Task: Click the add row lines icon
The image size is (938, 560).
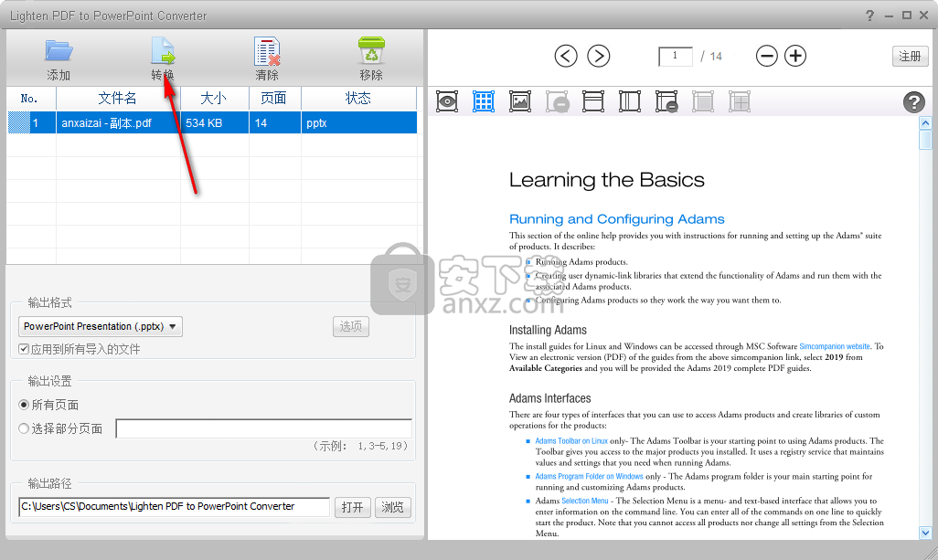Action: tap(592, 101)
